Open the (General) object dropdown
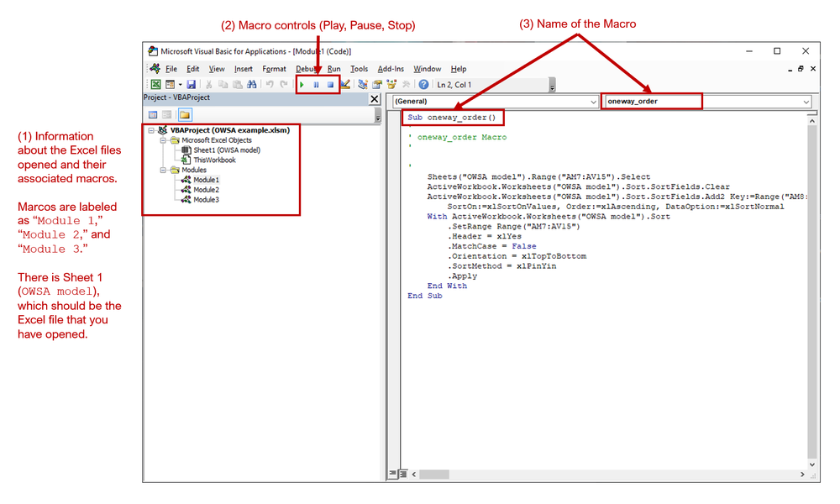Image resolution: width=840 pixels, height=504 pixels. tap(591, 102)
